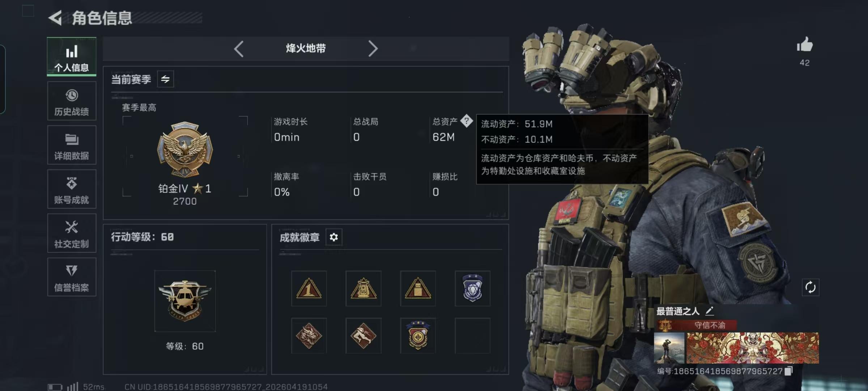Switch to next game mode with right chevron
868x391 pixels.
[x=373, y=49]
